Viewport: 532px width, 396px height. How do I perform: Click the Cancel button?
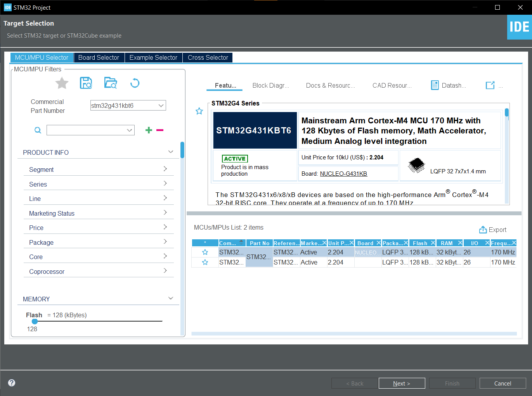pos(503,383)
